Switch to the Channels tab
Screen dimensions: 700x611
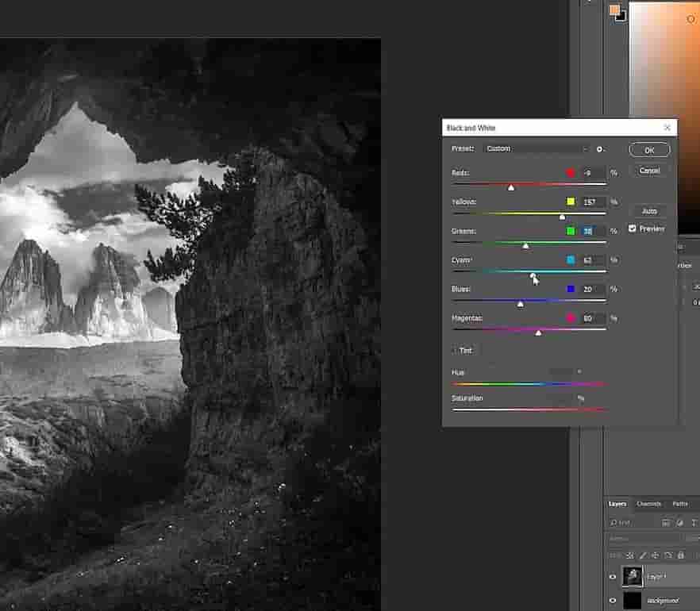(648, 504)
